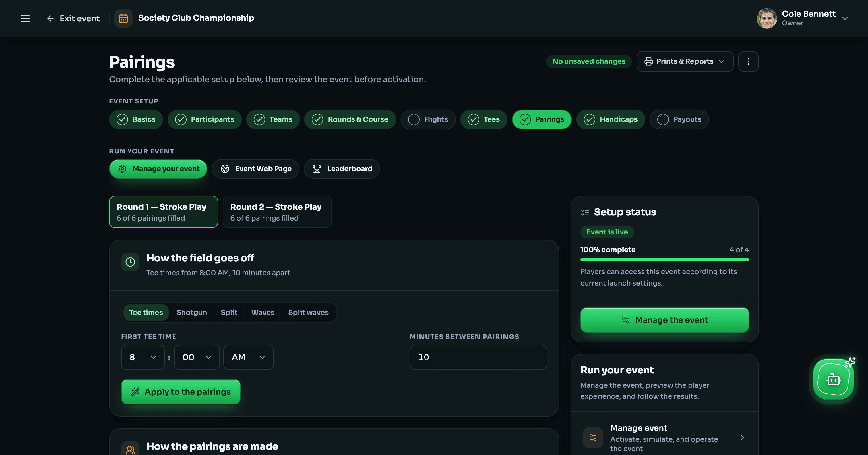The image size is (868, 455).
Task: Click the globe icon on Event Web Page
Action: coord(225,169)
